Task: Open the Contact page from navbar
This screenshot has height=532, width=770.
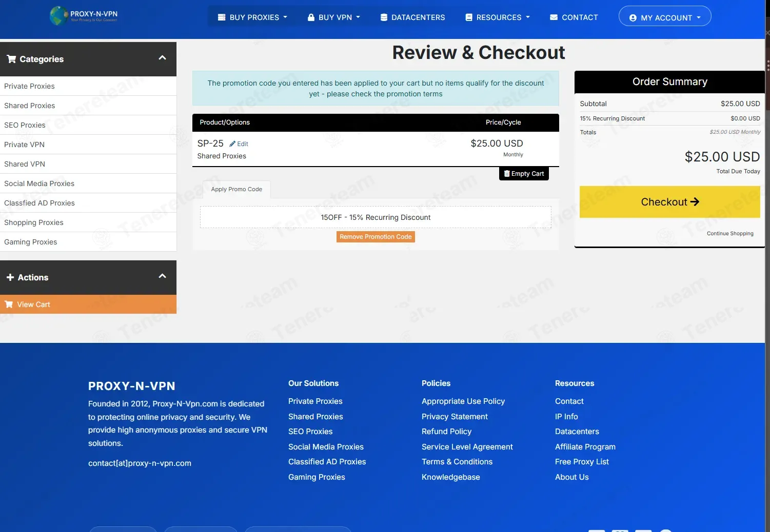Action: coord(574,17)
